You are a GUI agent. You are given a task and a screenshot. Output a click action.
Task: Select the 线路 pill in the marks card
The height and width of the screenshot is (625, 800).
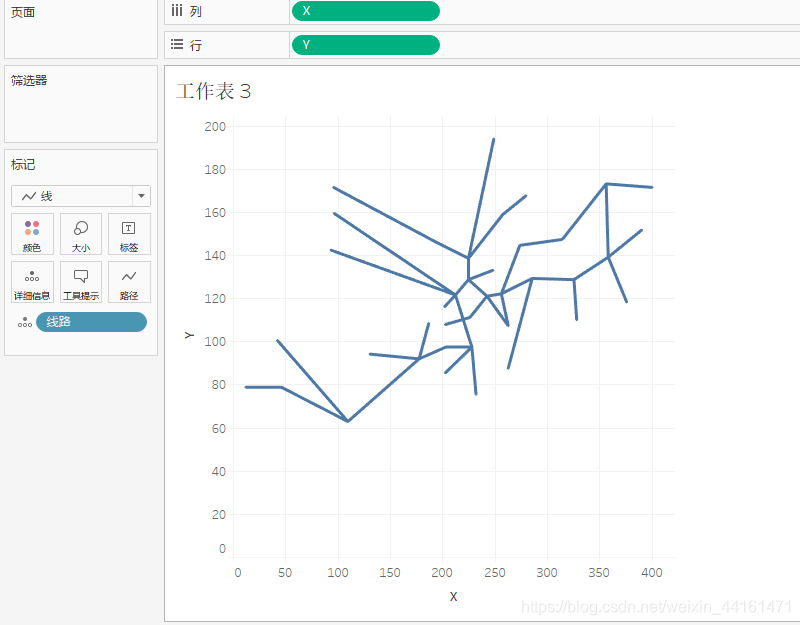point(91,322)
